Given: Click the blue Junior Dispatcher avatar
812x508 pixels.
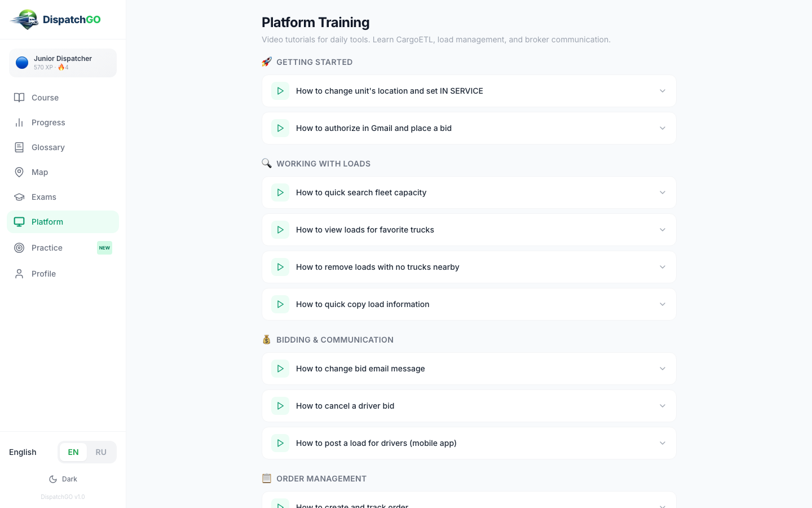Looking at the screenshot, I should point(22,63).
